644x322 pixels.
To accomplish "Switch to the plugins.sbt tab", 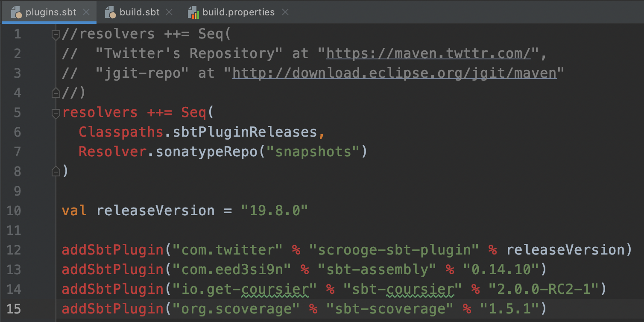I will click(48, 12).
